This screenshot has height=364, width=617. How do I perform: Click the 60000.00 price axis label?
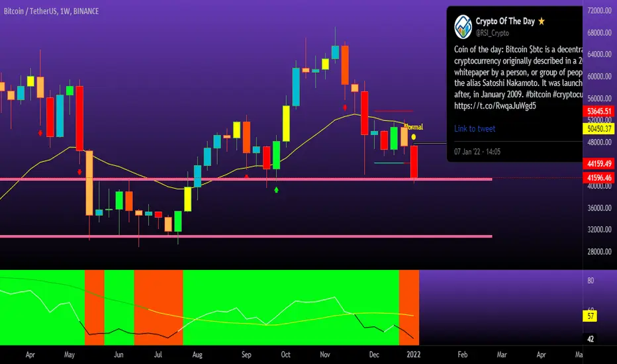click(599, 76)
